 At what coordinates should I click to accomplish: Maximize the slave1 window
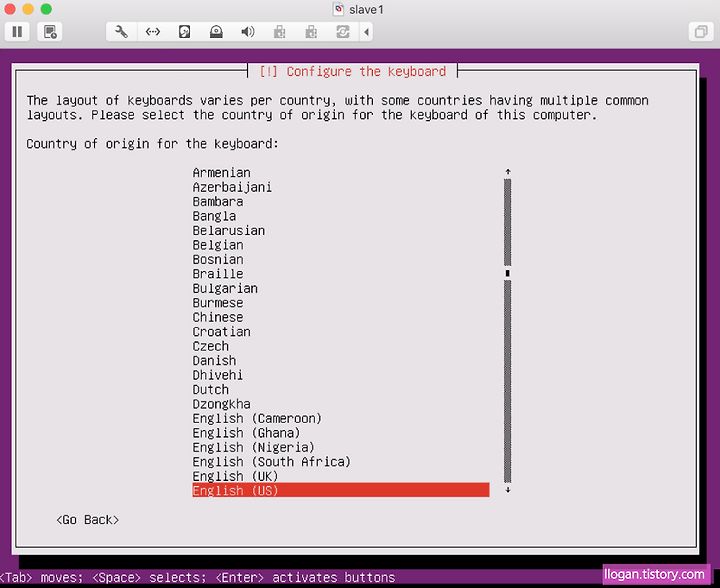(46, 9)
